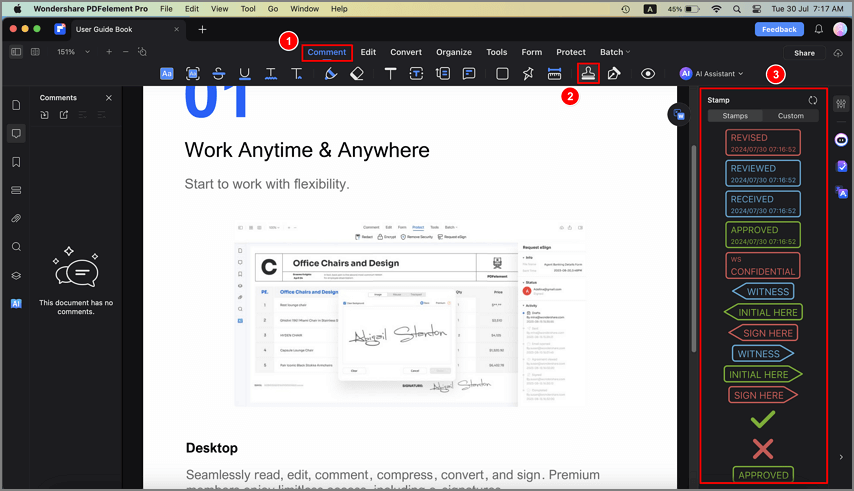Open the Fields list panel in sidebar
The height and width of the screenshot is (491, 854).
tap(16, 190)
